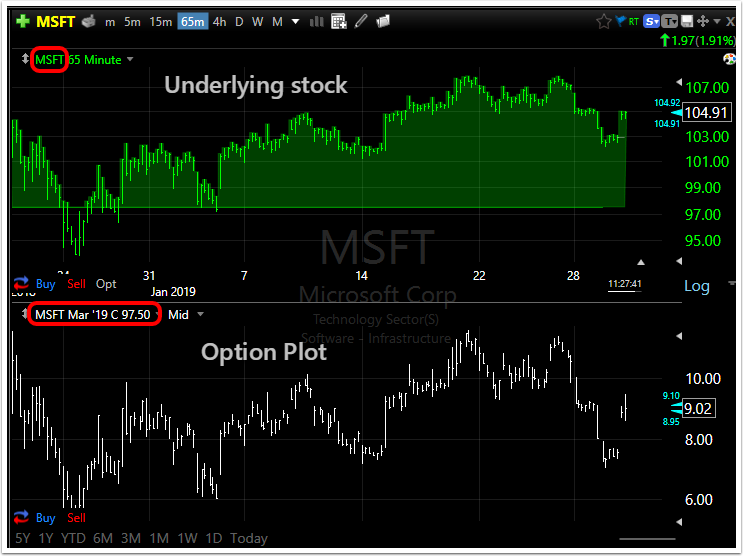This screenshot has height=556, width=743.
Task: Click the 107.00 price scale label
Action: click(x=707, y=88)
